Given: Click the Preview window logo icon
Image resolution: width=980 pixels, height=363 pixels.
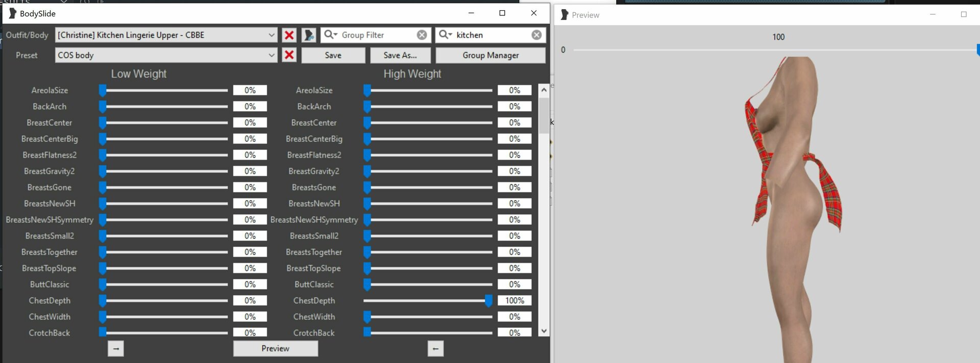Looking at the screenshot, I should (564, 15).
